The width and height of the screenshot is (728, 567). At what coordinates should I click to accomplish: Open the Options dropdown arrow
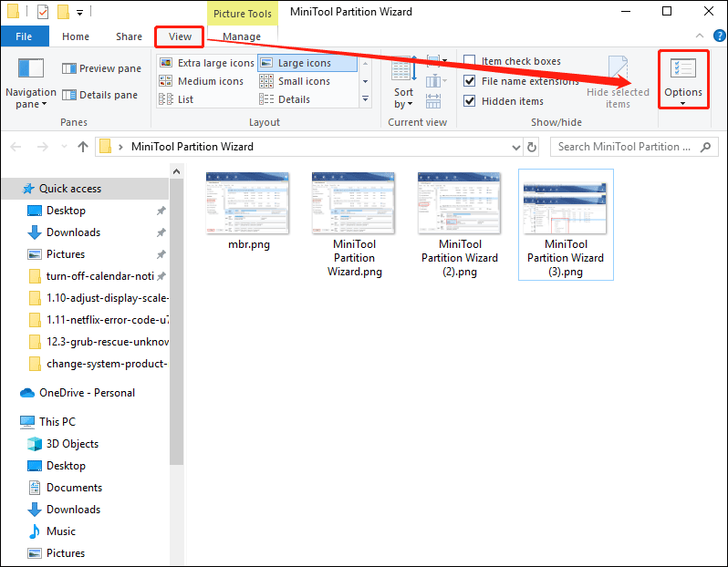pyautogui.click(x=683, y=104)
